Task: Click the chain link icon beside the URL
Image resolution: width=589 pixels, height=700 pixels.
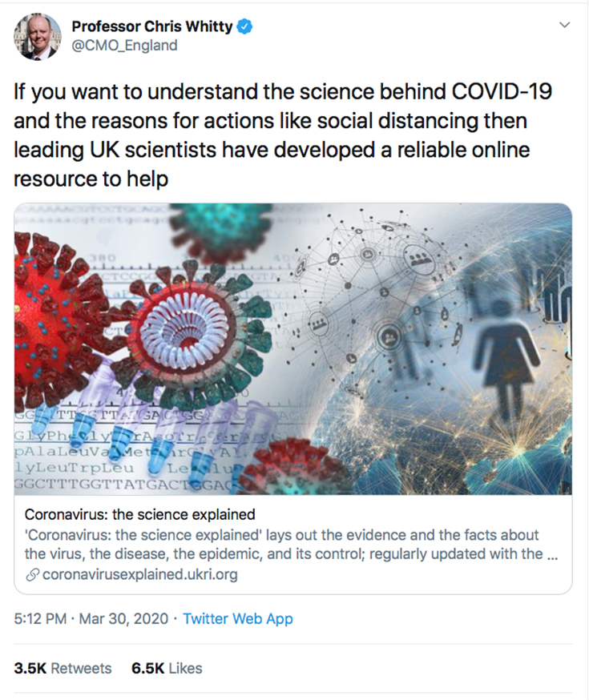Action: [x=32, y=574]
